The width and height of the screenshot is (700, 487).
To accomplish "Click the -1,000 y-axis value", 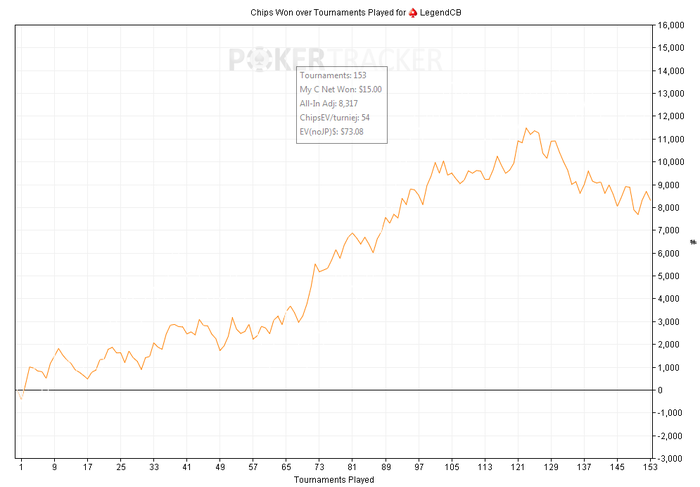I will (669, 413).
